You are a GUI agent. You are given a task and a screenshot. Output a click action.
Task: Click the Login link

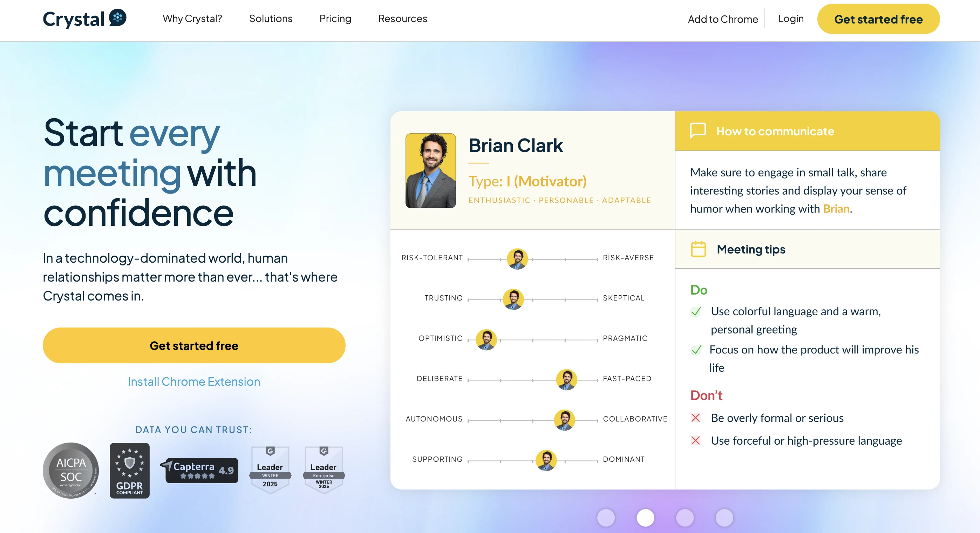coord(790,19)
